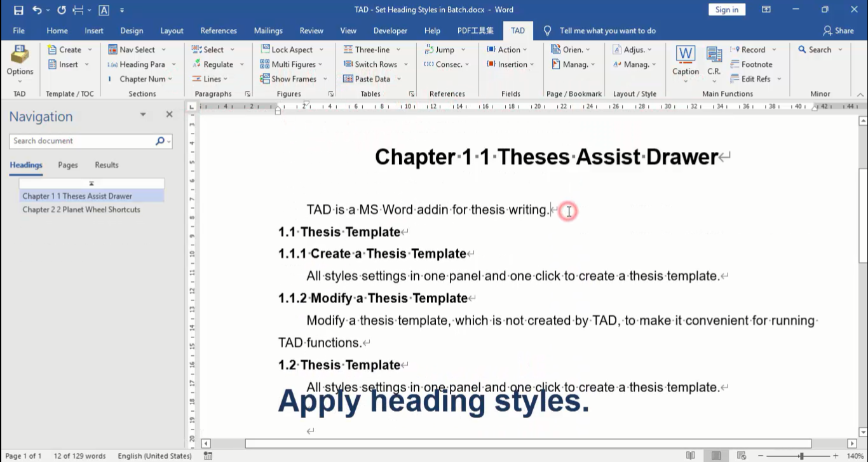Open Navigation pane task options arrow
Viewport: 868px width, 462px height.
coord(143,115)
